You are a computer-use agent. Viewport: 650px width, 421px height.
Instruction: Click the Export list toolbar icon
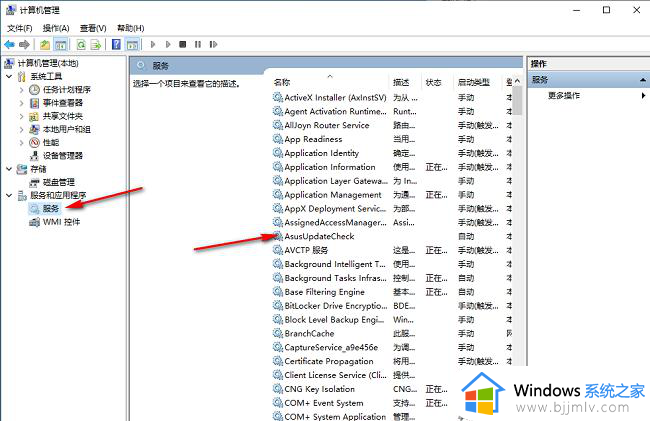[x=96, y=44]
